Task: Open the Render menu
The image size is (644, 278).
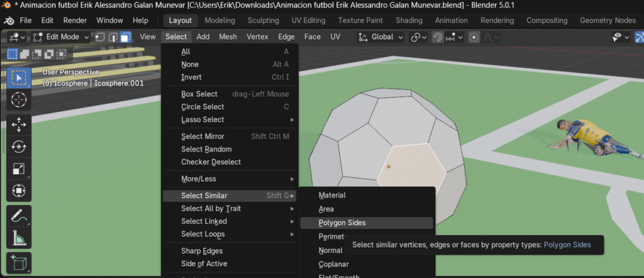Action: tap(75, 21)
